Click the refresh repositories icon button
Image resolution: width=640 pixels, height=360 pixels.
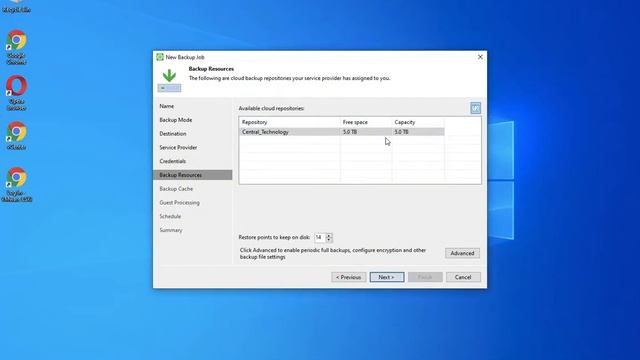(476, 108)
